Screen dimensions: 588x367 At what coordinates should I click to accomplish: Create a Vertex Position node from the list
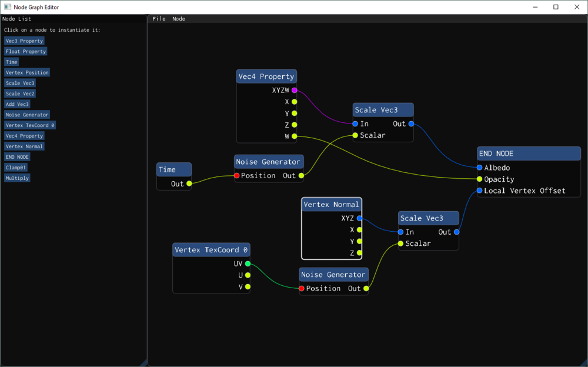(26, 72)
